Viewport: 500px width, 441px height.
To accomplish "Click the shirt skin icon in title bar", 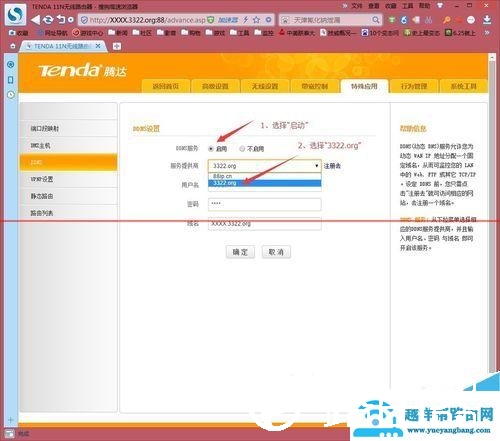I will pyautogui.click(x=440, y=6).
